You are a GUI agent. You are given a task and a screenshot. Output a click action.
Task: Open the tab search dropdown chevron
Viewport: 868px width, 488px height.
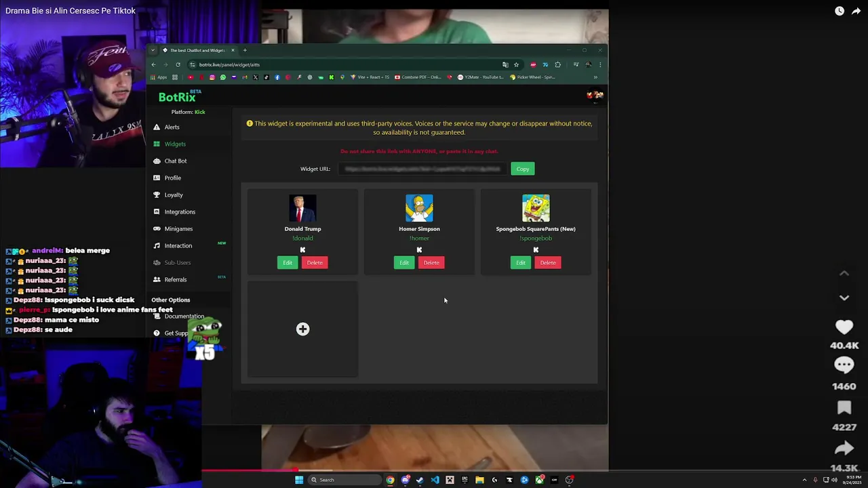[153, 50]
